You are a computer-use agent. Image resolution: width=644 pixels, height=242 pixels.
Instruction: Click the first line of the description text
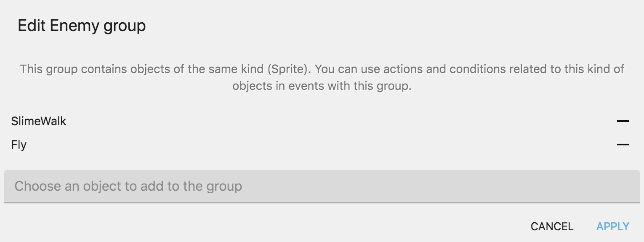tap(322, 69)
